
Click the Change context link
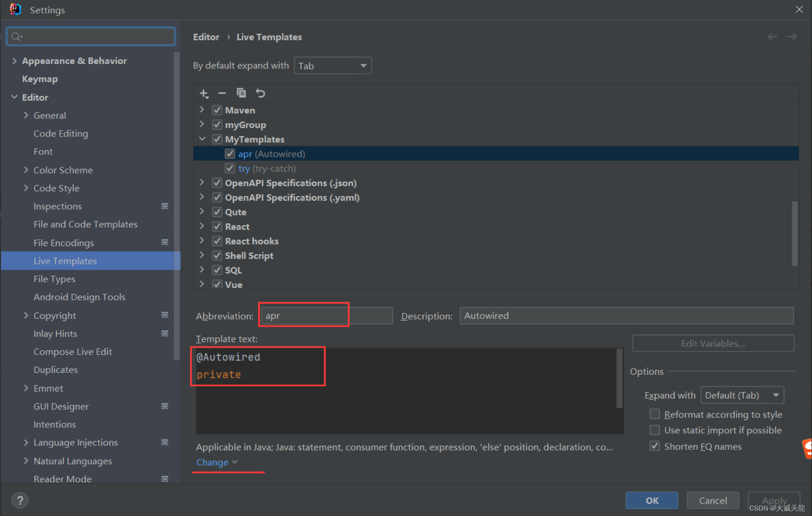point(217,462)
